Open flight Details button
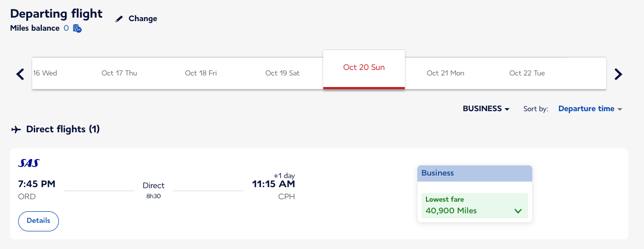This screenshot has width=644, height=249. pyautogui.click(x=38, y=221)
